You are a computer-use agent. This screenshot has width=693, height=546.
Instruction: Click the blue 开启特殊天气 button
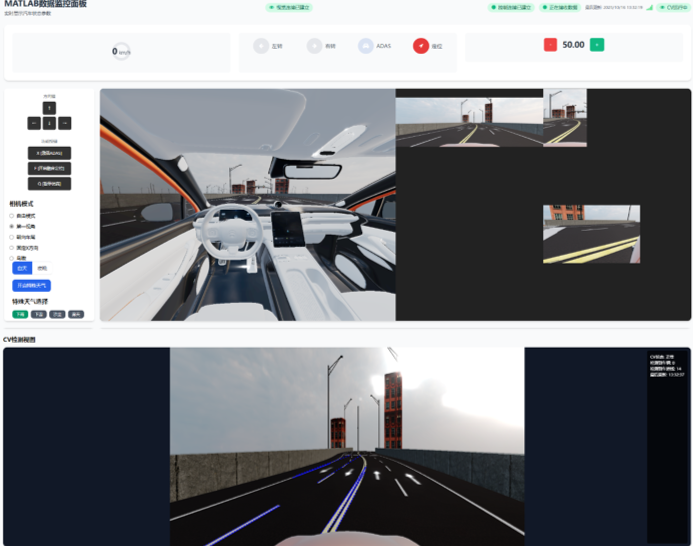[31, 285]
